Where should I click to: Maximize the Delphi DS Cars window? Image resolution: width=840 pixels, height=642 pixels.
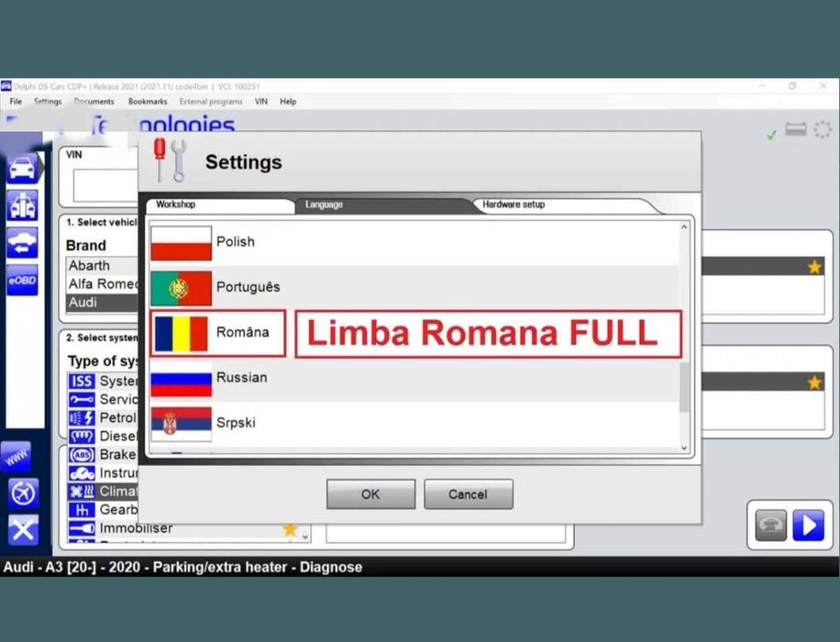tap(792, 86)
